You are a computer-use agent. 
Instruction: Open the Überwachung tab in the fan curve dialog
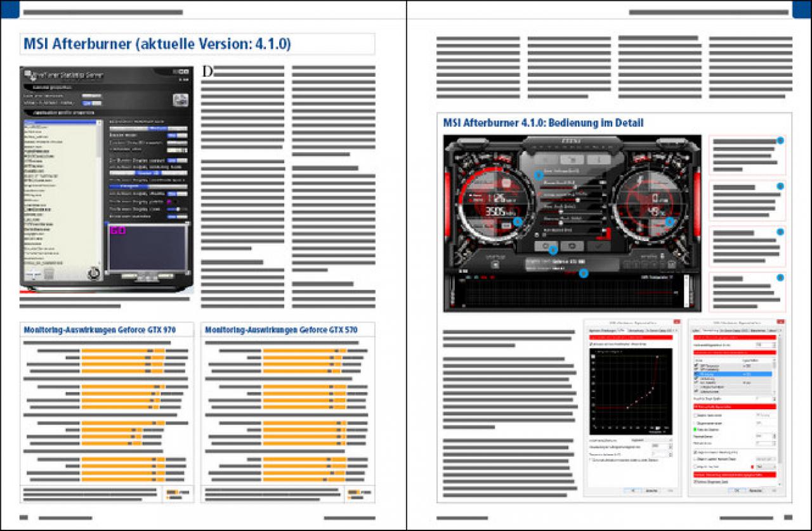pos(635,331)
